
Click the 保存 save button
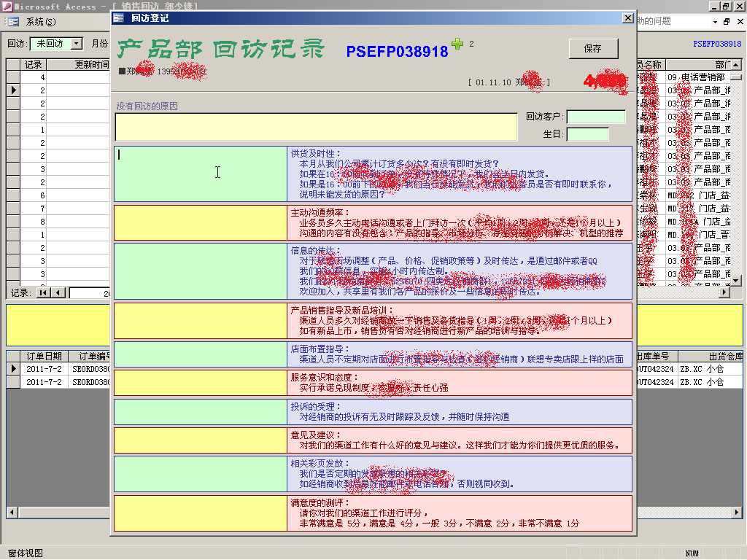[x=593, y=49]
